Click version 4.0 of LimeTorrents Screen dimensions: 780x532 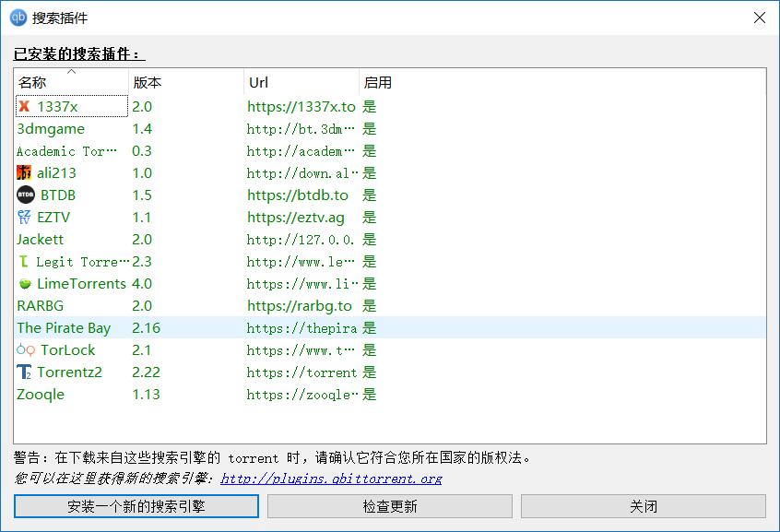coord(142,284)
